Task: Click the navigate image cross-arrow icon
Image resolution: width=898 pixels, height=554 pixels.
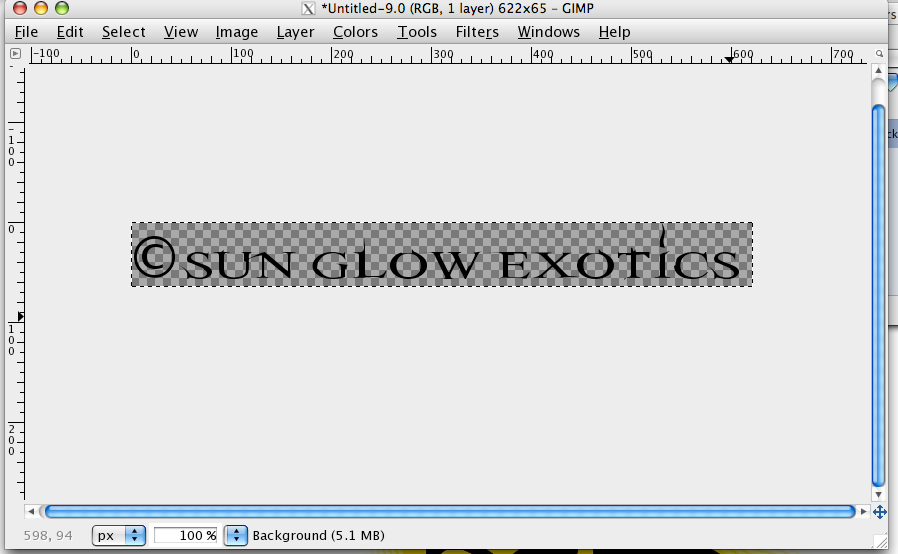Action: coord(880,512)
